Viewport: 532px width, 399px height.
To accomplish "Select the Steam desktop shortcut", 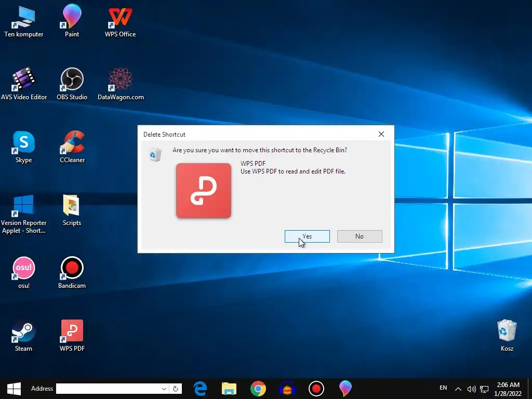I will click(24, 336).
